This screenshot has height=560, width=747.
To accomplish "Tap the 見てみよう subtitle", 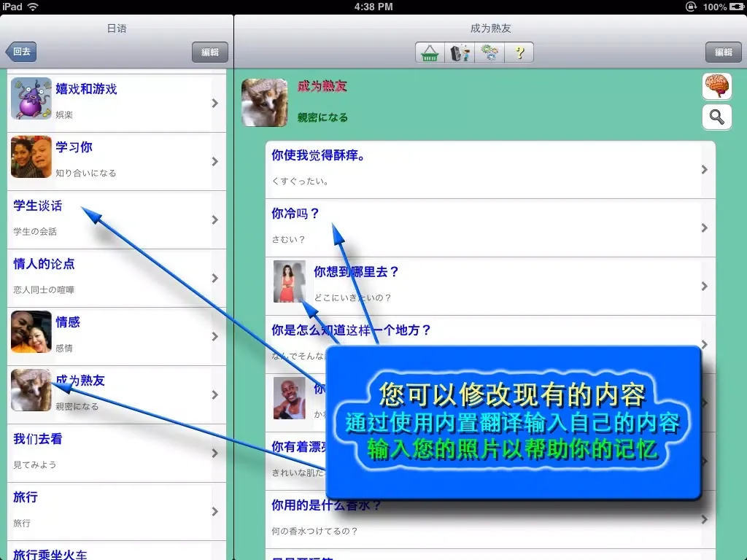I will point(35,464).
